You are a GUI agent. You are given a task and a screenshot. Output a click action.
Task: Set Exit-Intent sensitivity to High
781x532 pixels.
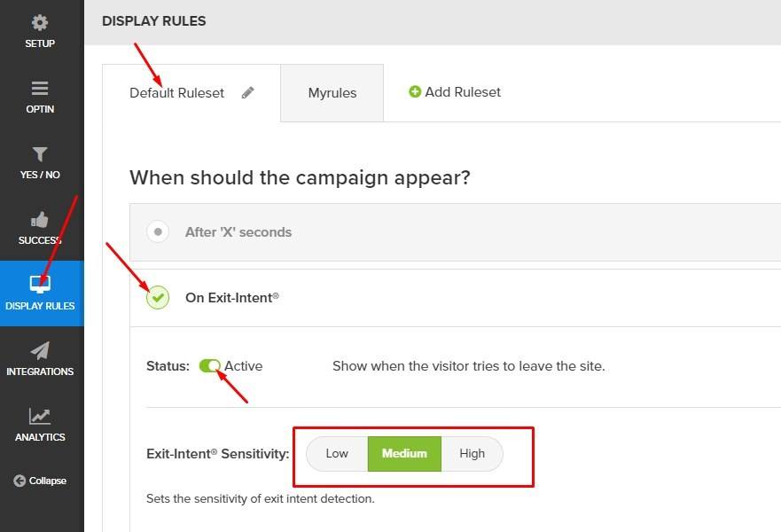pyautogui.click(x=472, y=453)
